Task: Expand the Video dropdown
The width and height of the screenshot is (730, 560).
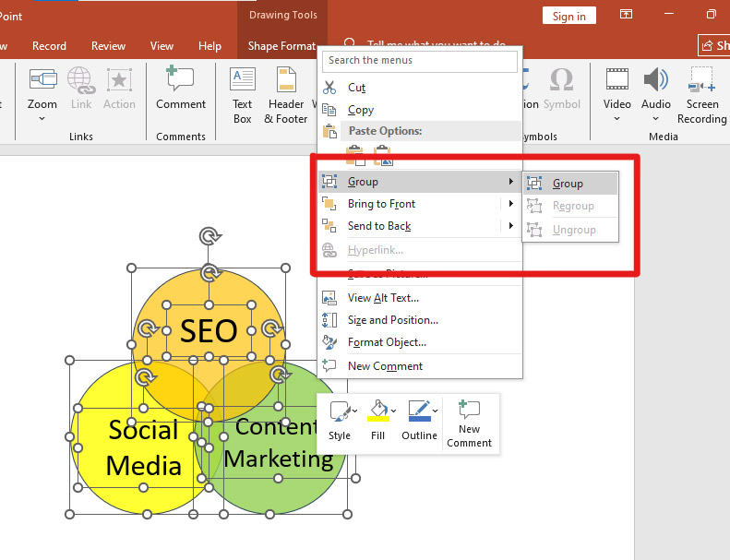Action: point(617,118)
